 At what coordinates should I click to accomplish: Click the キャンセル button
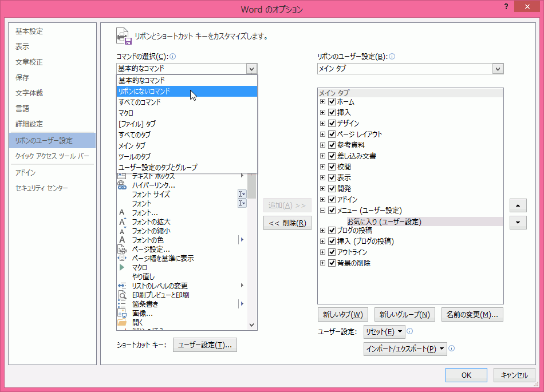(x=514, y=375)
